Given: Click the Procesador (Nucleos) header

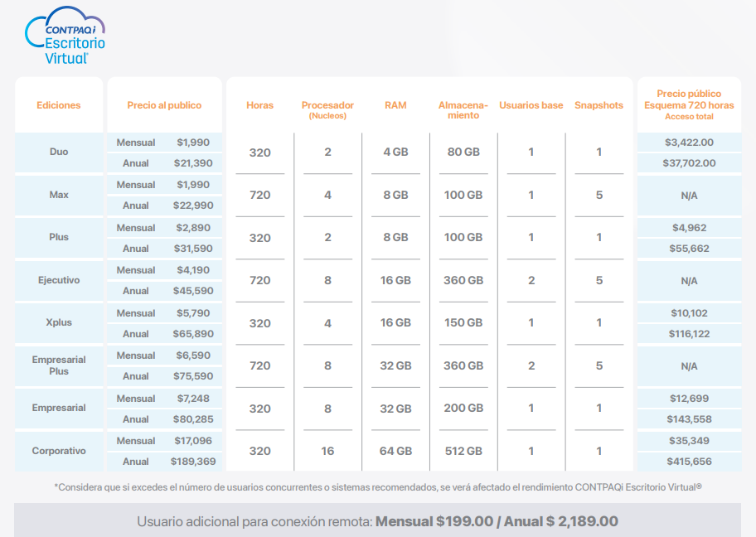Looking at the screenshot, I should coord(328,110).
